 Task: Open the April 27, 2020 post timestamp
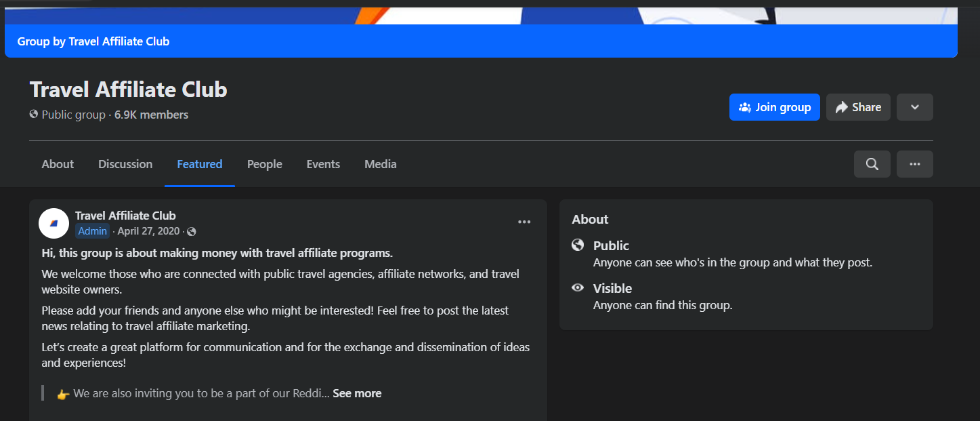coord(148,231)
